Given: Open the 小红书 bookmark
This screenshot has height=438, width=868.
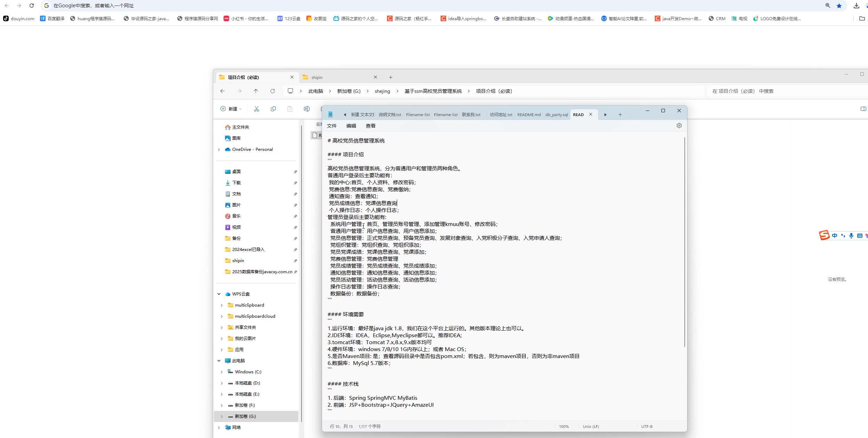Looking at the screenshot, I should [x=246, y=18].
